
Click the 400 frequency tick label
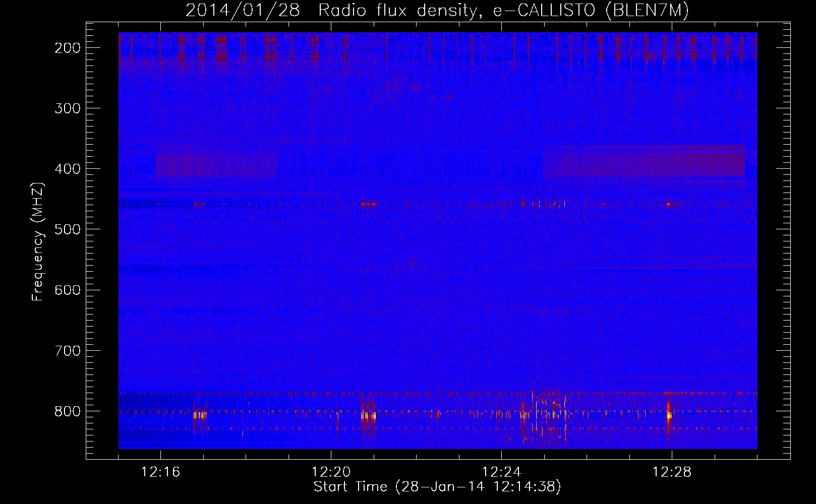67,169
